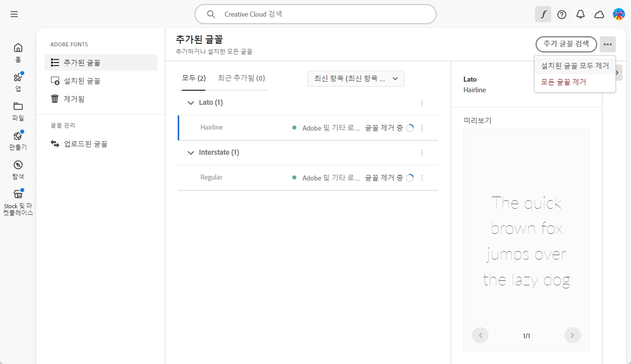
Task: Open Stock 및 마켓플레이스 icon
Action: (x=18, y=202)
